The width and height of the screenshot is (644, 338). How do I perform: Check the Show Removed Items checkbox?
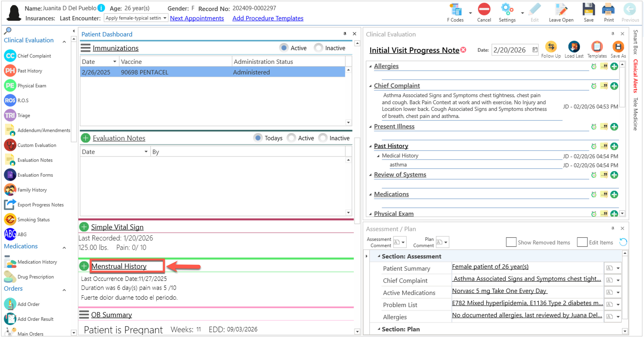coord(511,242)
